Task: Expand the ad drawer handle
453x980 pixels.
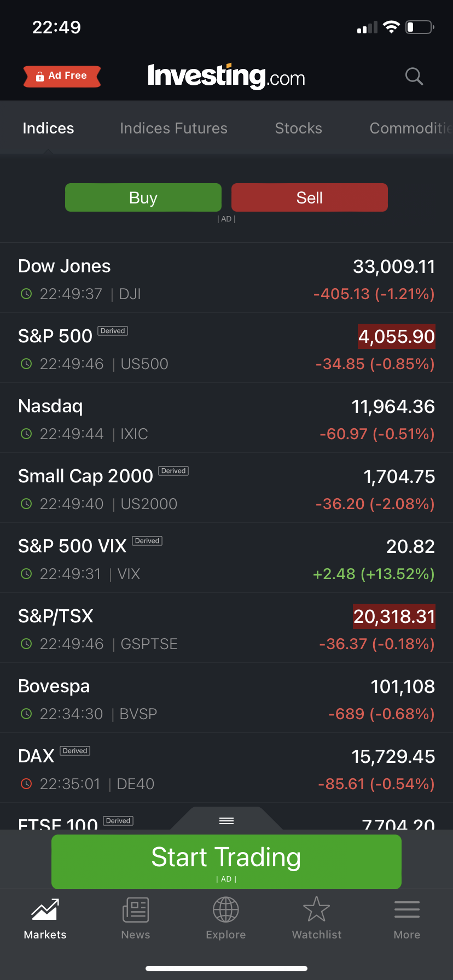Action: point(226,820)
